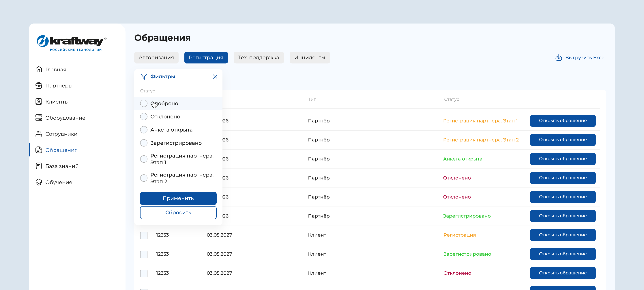Viewport: 644px width, 290px height.
Task: Select the Отклонено status filter
Action: coord(144,117)
